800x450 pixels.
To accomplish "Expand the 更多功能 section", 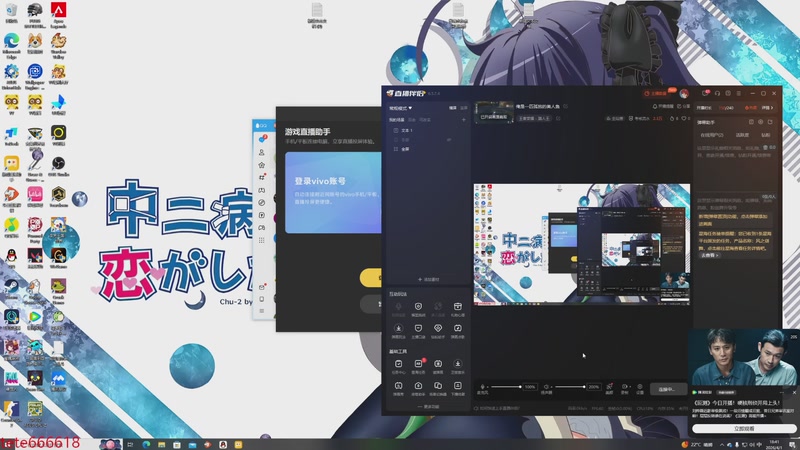I will (429, 407).
